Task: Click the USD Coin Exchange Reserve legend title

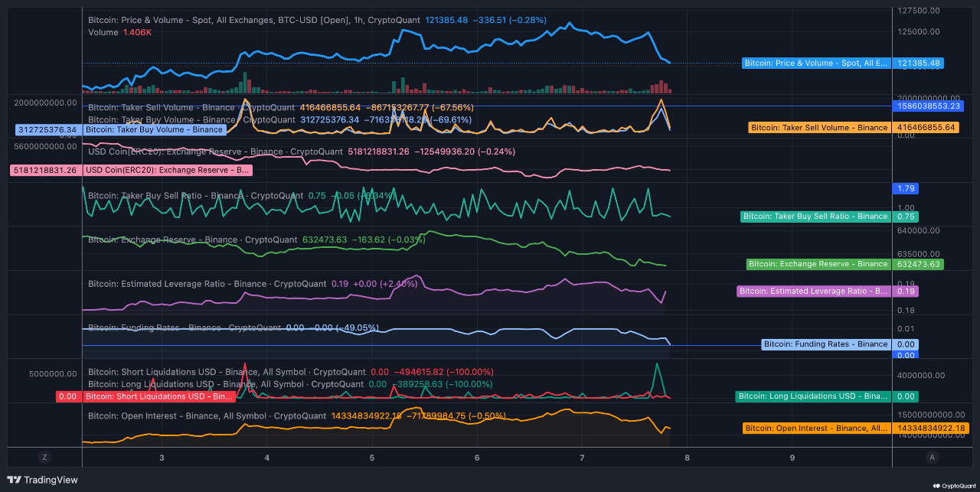Action: [x=215, y=152]
